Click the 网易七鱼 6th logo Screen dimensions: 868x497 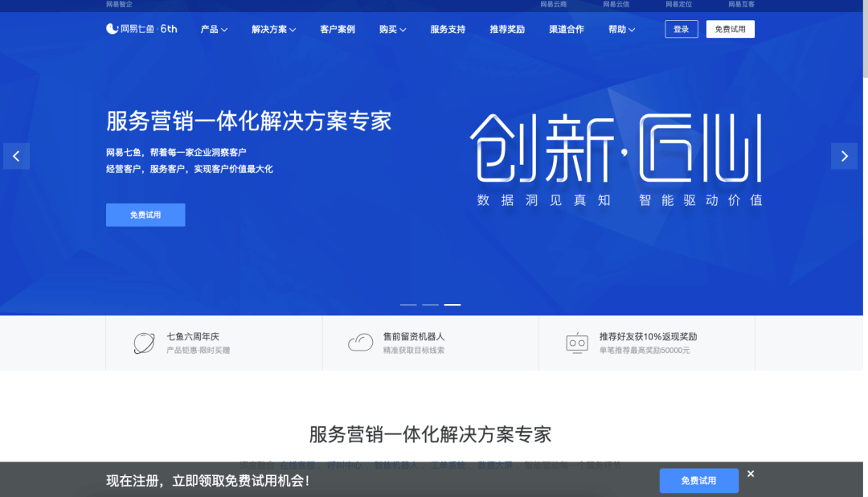141,29
